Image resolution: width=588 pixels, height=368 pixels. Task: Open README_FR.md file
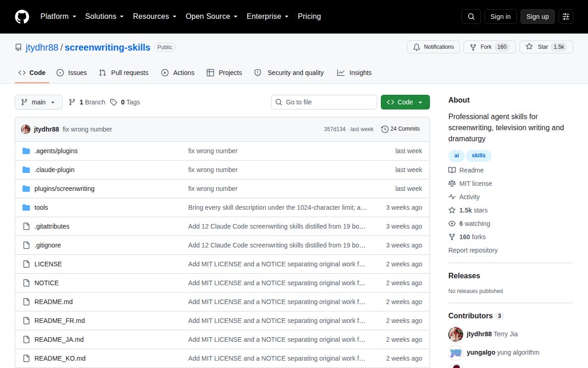pyautogui.click(x=60, y=321)
